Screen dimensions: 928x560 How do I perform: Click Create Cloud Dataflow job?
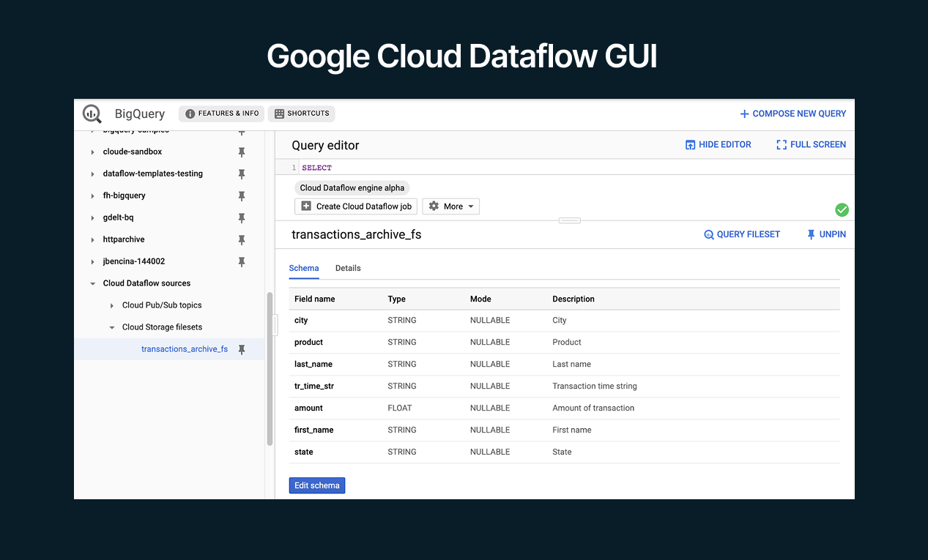pyautogui.click(x=356, y=206)
